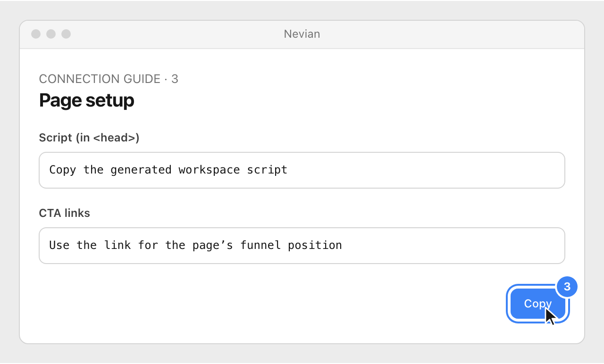Image resolution: width=604 pixels, height=364 pixels.
Task: Minimize window using the middle titlebar dot
Action: (51, 34)
